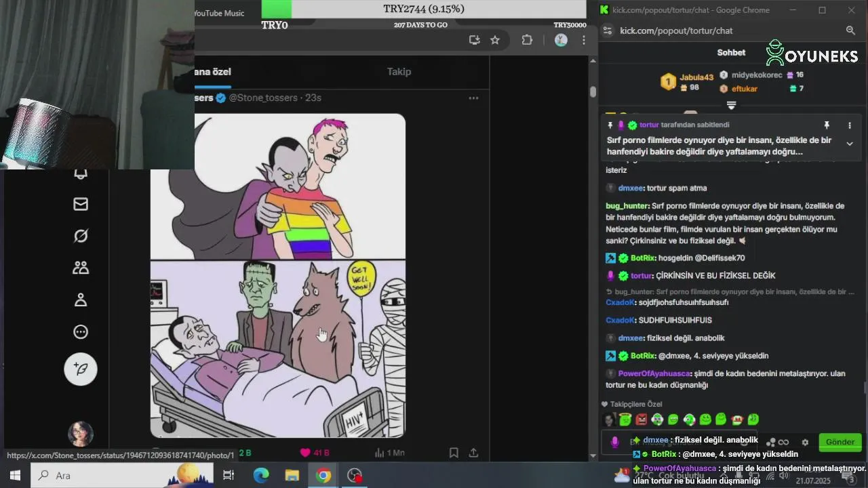Open Grok icon in X sidebar

(x=81, y=236)
